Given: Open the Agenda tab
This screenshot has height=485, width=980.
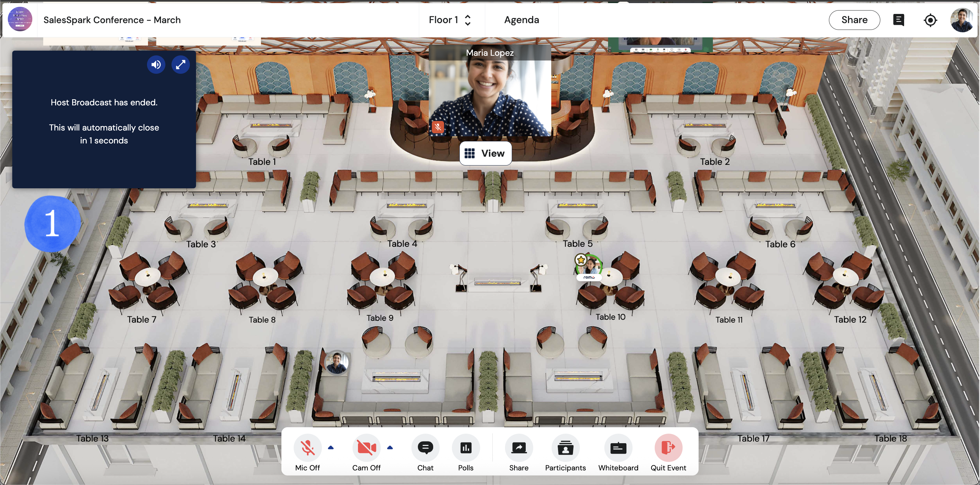Looking at the screenshot, I should point(521,20).
